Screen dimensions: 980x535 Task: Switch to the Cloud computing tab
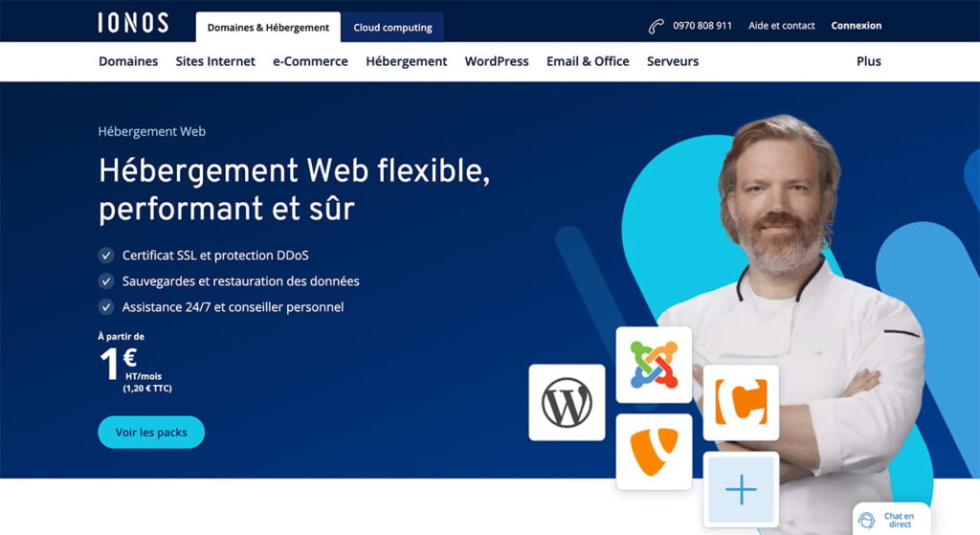tap(392, 28)
